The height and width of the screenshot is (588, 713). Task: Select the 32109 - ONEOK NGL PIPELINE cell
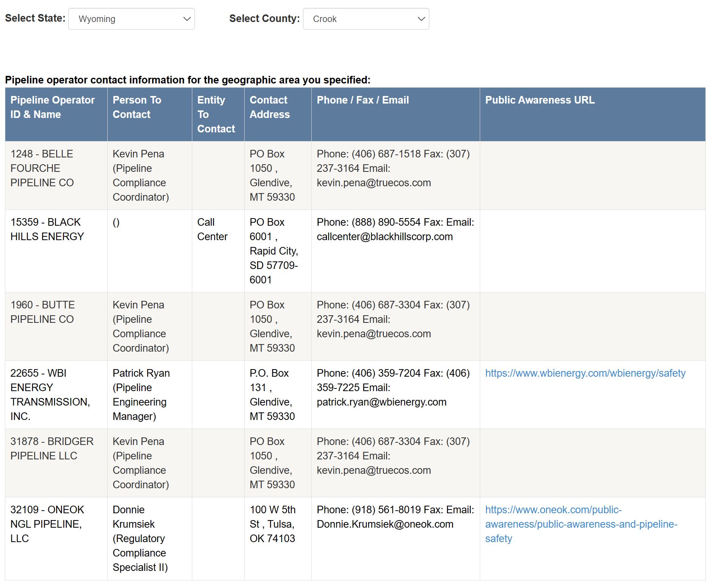pyautogui.click(x=56, y=539)
